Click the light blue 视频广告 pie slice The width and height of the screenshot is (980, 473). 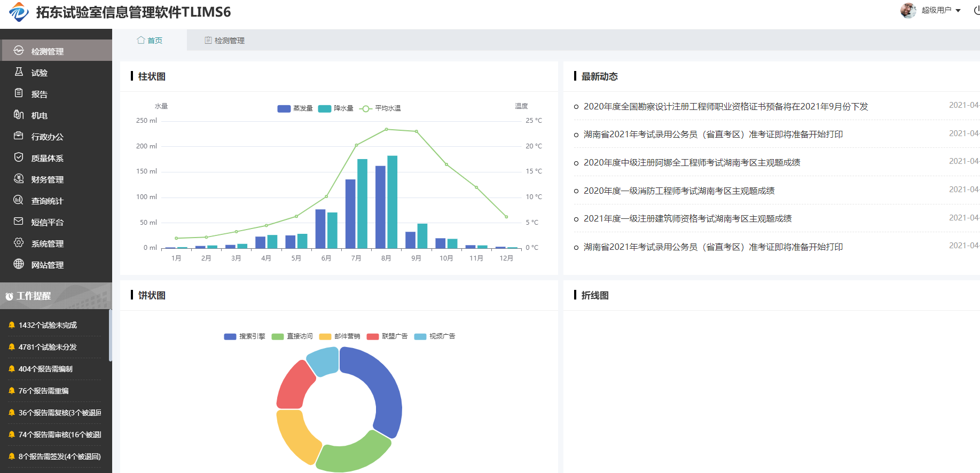[325, 360]
